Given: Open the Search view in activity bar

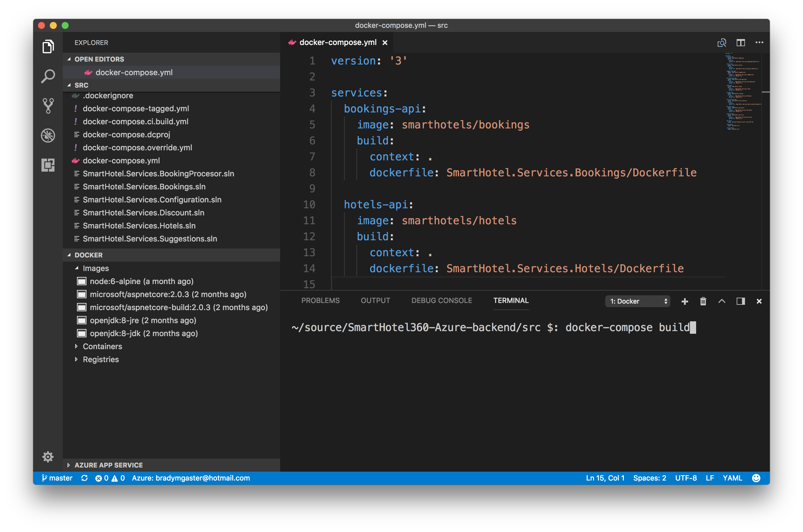Looking at the screenshot, I should (48, 76).
